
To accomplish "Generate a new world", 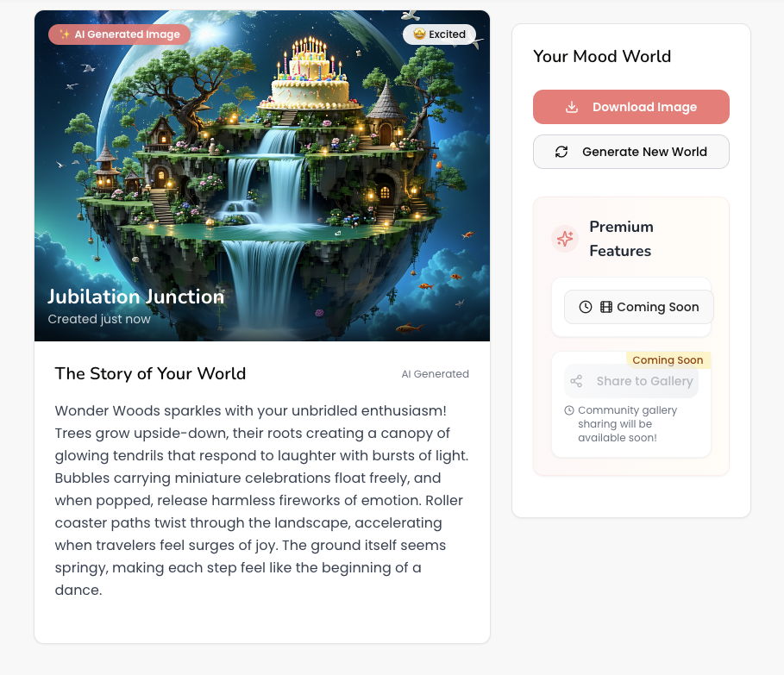I will (631, 152).
